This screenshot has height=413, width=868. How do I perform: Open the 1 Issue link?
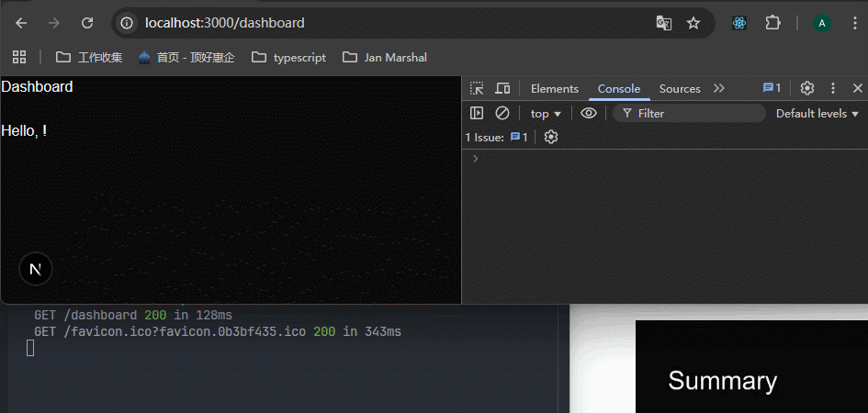[x=496, y=137]
